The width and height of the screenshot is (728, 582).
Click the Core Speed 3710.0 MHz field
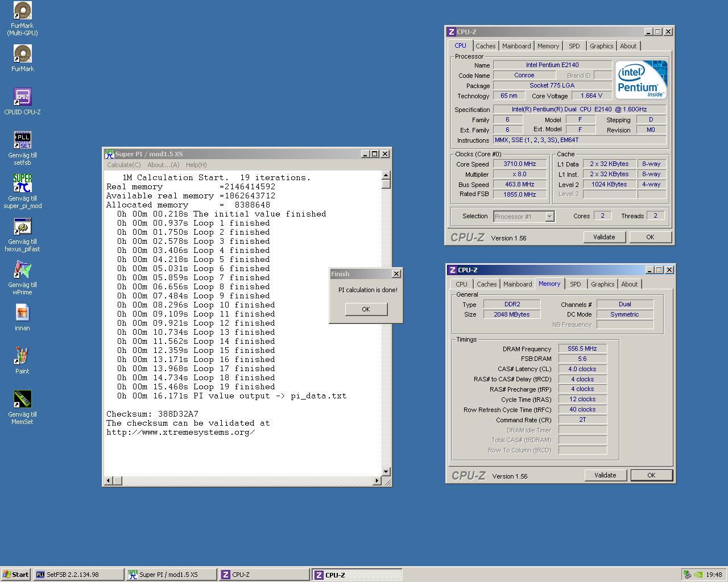[520, 164]
